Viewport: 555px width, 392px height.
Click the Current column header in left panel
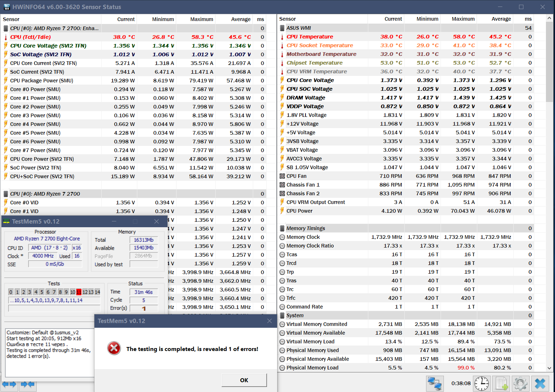click(x=119, y=19)
